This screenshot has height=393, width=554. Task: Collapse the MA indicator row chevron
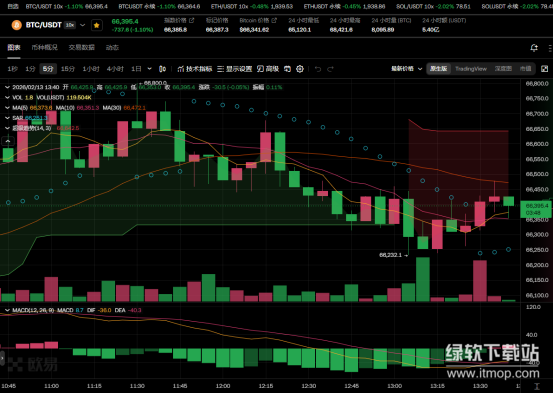[x=7, y=108]
